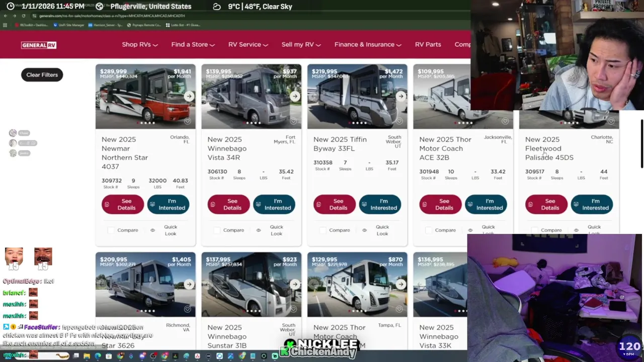Image resolution: width=644 pixels, height=362 pixels.
Task: Check Compare for Newmar Northern Star 4037
Action: [x=111, y=230]
